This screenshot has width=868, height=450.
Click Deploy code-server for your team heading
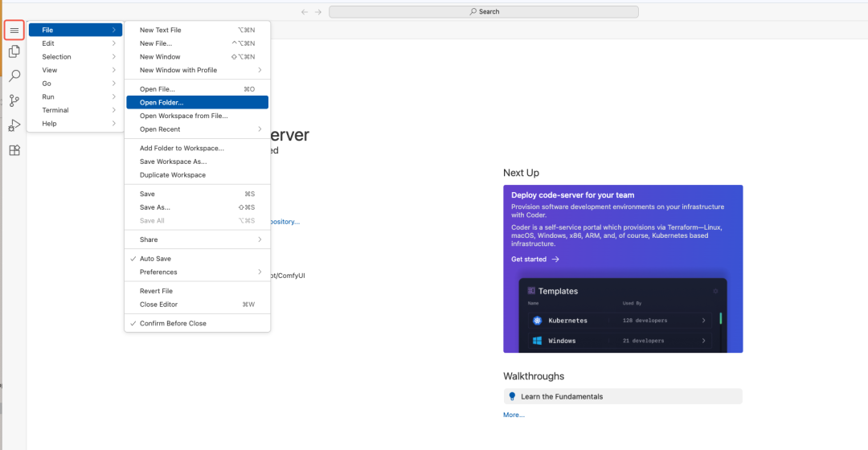tap(573, 194)
